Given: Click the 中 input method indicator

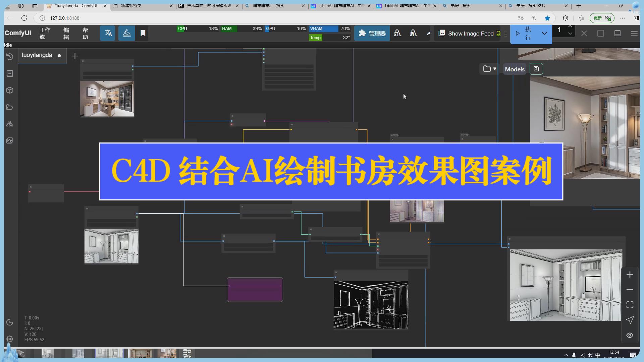Looking at the screenshot, I should pos(598,355).
